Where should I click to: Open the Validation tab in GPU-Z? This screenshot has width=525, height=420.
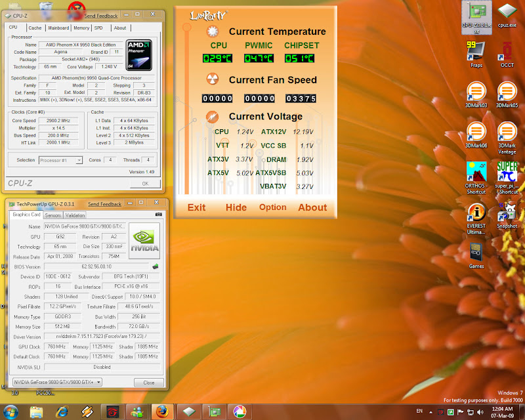click(x=75, y=215)
